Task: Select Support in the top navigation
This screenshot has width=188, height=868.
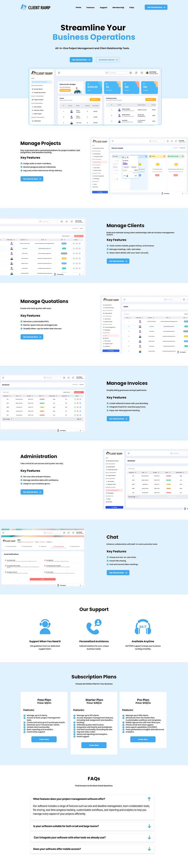Action: [x=103, y=7]
